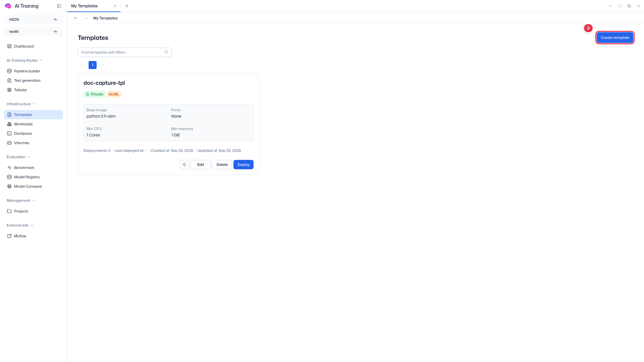Screen dimensions: 644x362
Task: Open Workloads section
Action: (33, 124)
